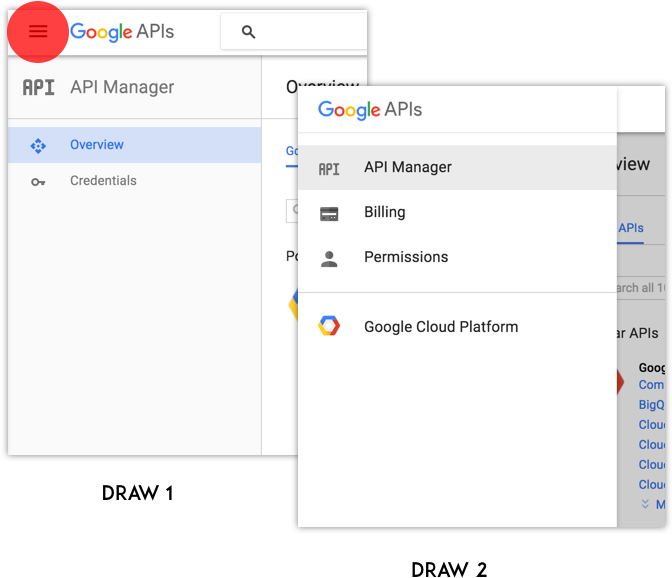Click the search magnifier icon
This screenshot has height=578, width=672.
[249, 32]
